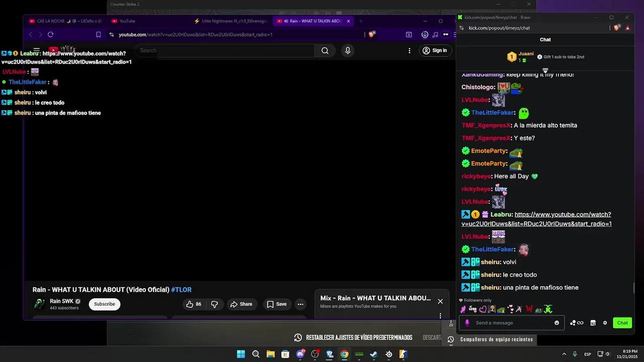Insert the LURK emote from quick emotes
The image size is (644, 362).
(473, 309)
